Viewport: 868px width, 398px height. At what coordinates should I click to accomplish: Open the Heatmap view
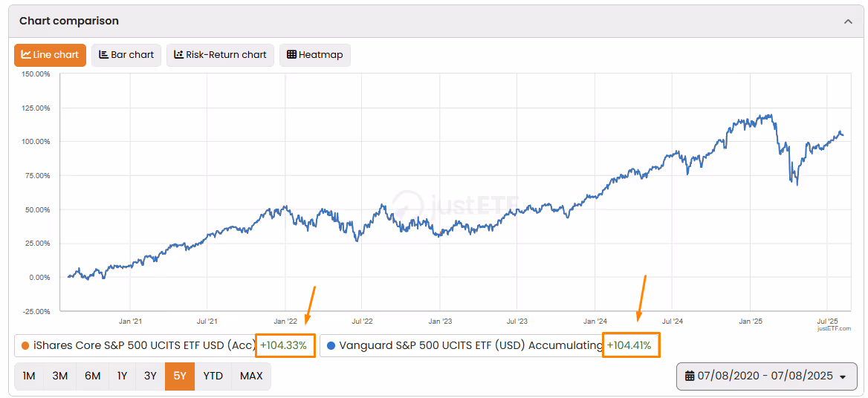[315, 55]
